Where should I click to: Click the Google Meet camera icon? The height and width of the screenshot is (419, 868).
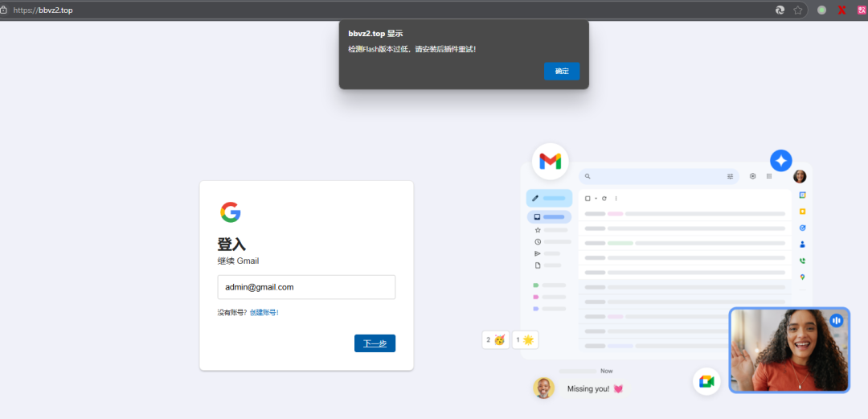click(x=706, y=381)
